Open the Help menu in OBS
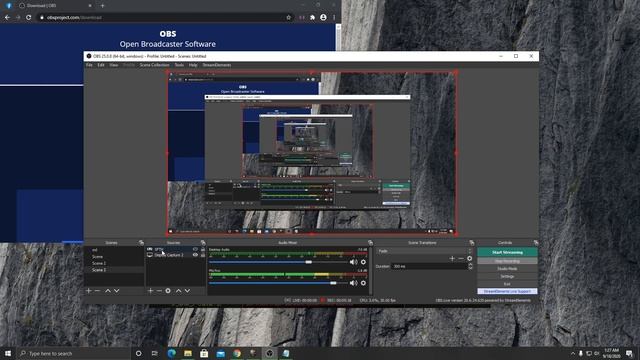 193,65
